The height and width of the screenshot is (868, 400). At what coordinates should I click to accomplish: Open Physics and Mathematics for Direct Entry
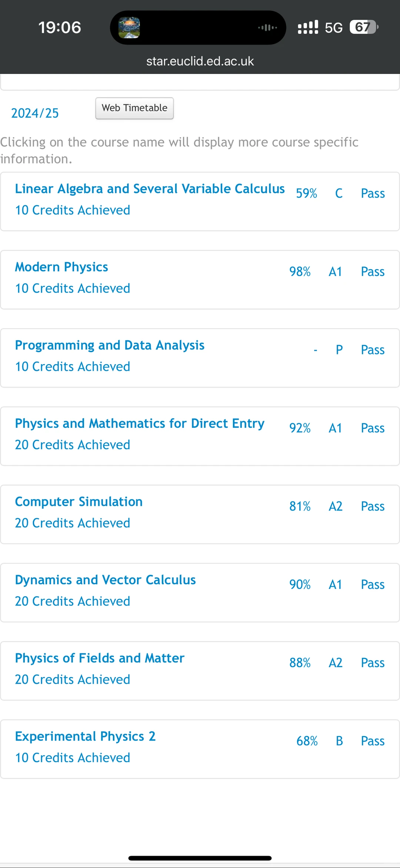140,423
